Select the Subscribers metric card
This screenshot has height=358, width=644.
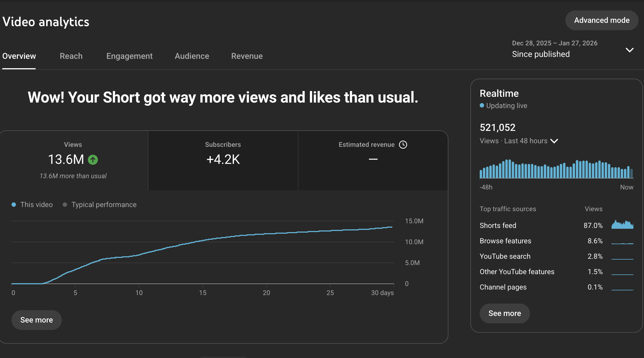click(x=223, y=160)
